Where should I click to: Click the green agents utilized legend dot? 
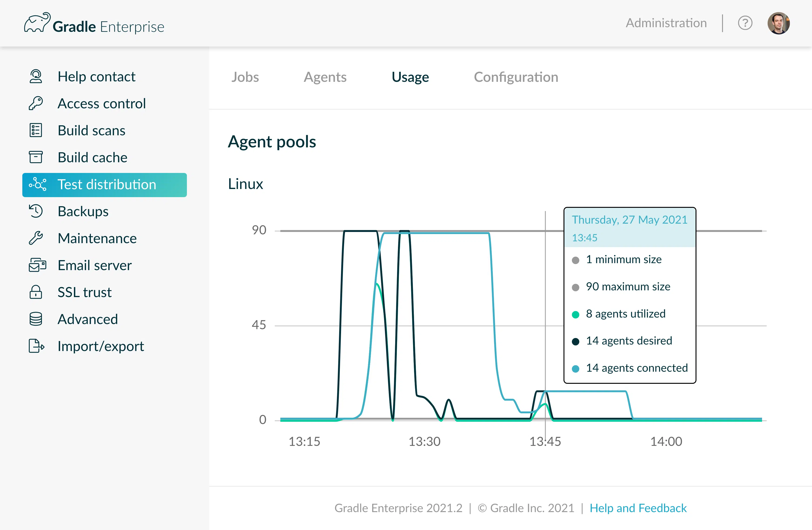click(x=575, y=315)
